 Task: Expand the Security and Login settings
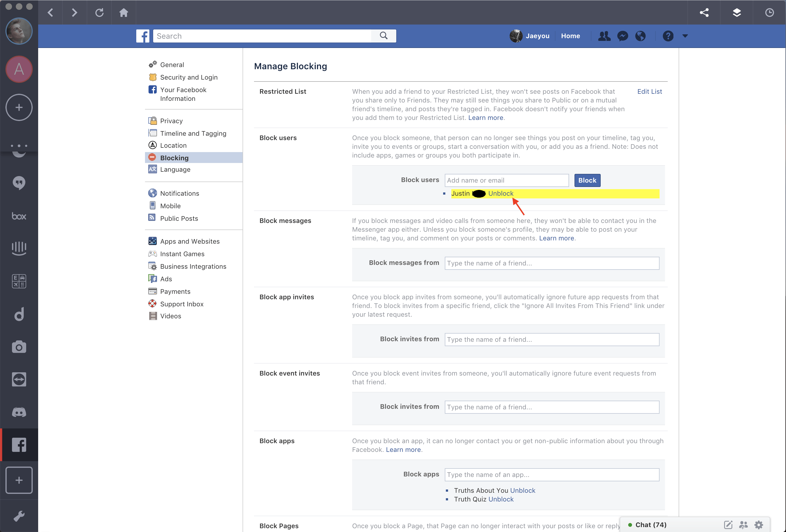tap(189, 77)
